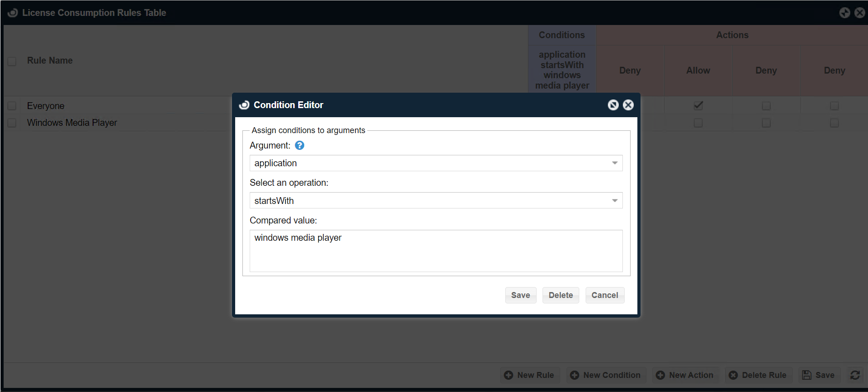Close the Condition Editor dialog
This screenshot has height=392, width=868.
coord(628,105)
